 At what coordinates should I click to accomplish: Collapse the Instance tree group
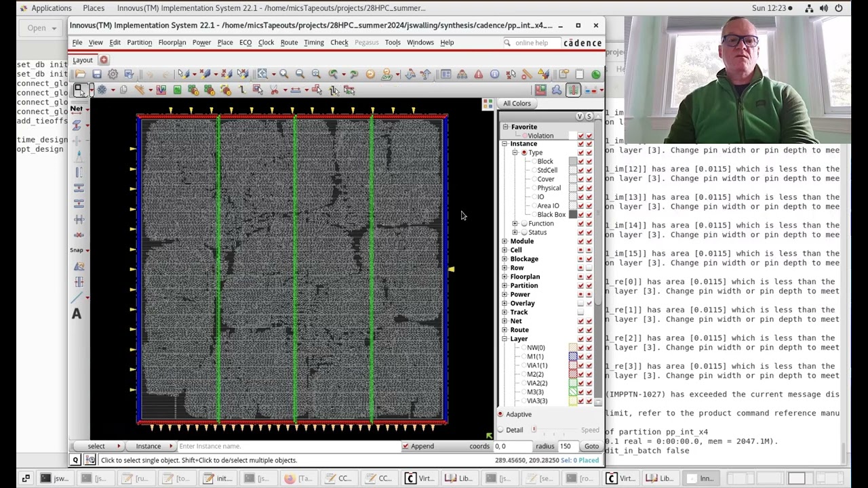tap(505, 144)
